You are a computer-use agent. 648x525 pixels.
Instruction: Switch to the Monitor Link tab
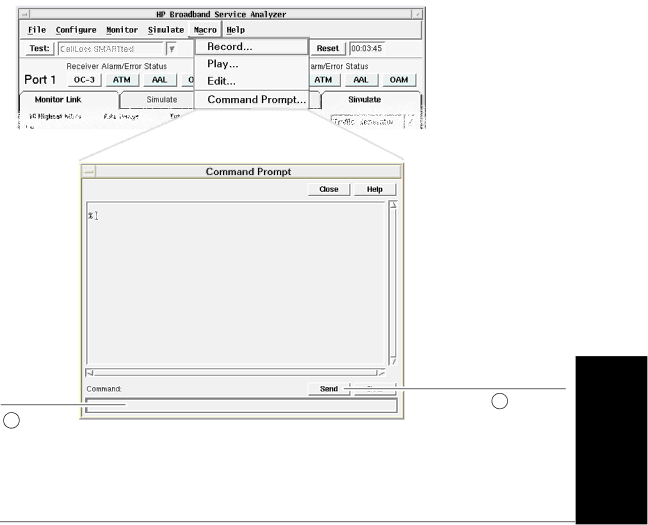click(x=58, y=100)
